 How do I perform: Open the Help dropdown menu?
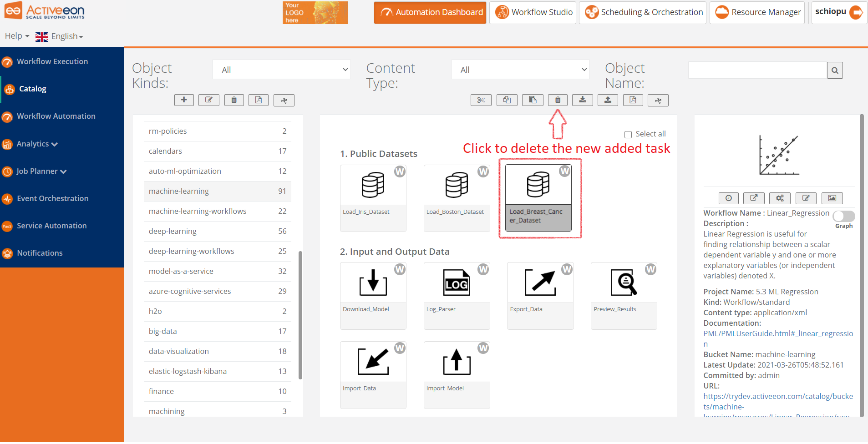click(x=17, y=36)
